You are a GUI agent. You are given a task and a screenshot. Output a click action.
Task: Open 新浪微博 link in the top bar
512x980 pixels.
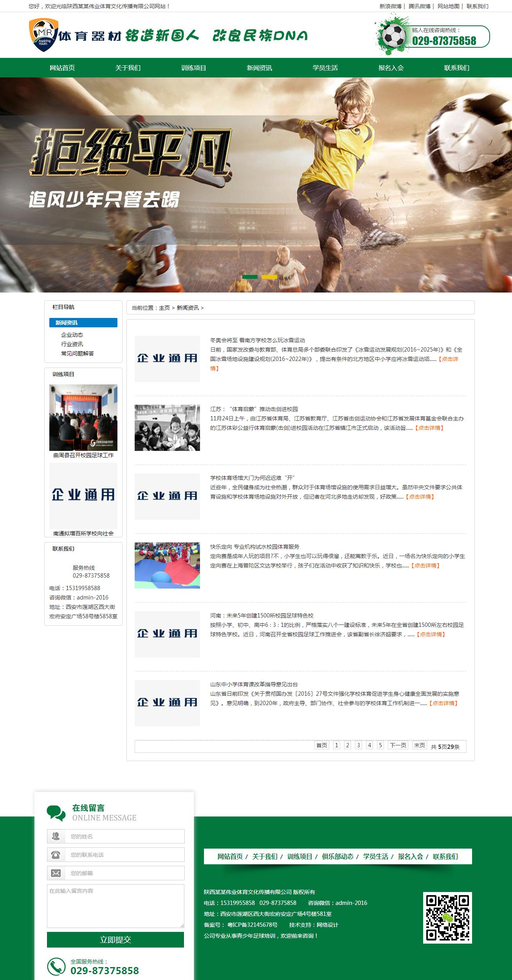coord(390,6)
